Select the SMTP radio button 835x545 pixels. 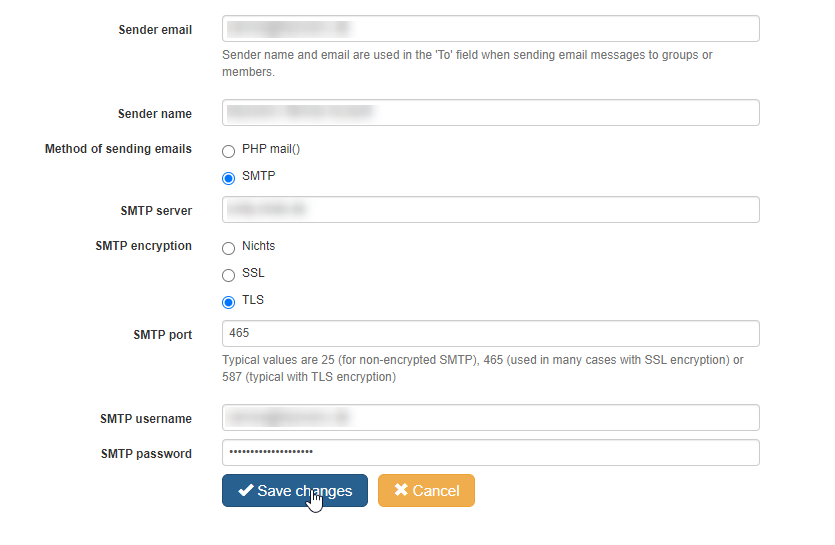228,178
